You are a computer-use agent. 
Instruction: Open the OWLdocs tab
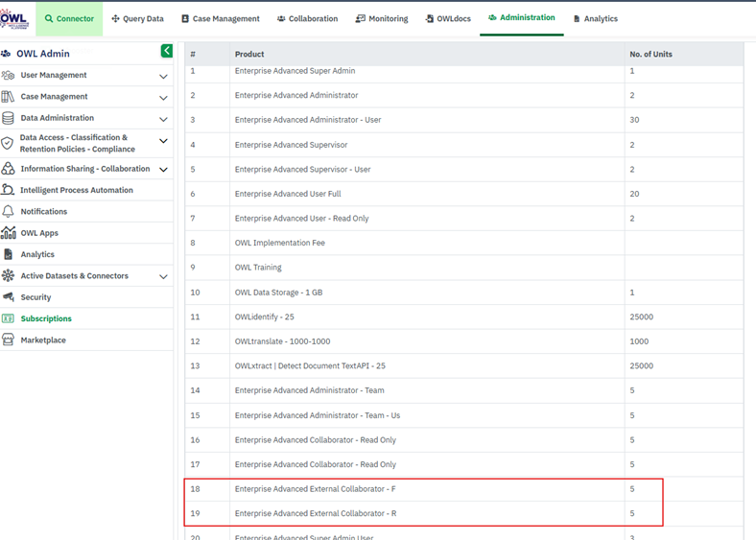[x=449, y=19]
